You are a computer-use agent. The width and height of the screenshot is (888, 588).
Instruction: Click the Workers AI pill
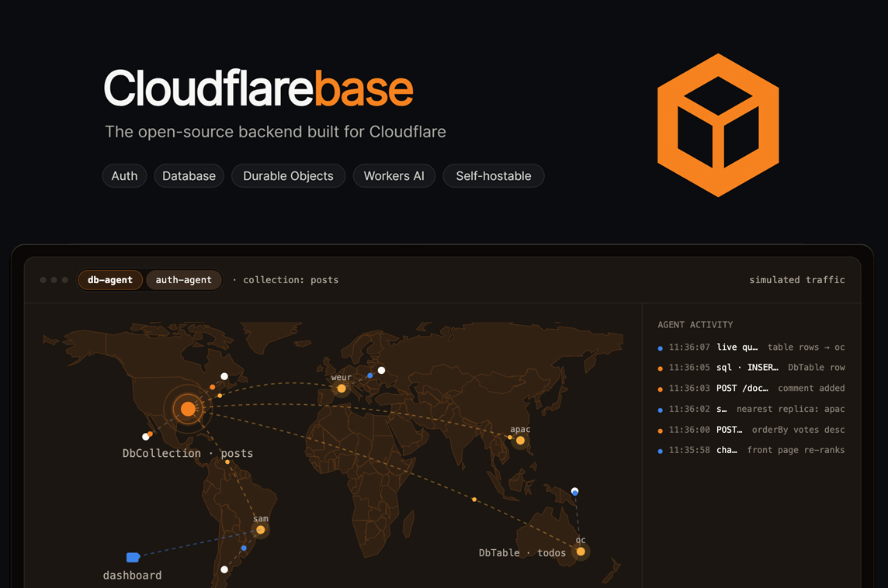(394, 176)
